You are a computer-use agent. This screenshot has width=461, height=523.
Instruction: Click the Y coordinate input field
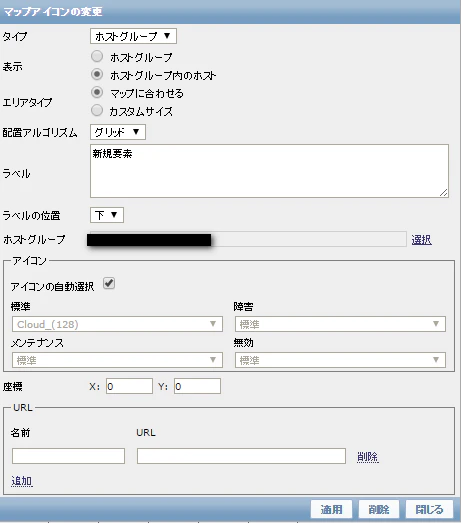197,386
